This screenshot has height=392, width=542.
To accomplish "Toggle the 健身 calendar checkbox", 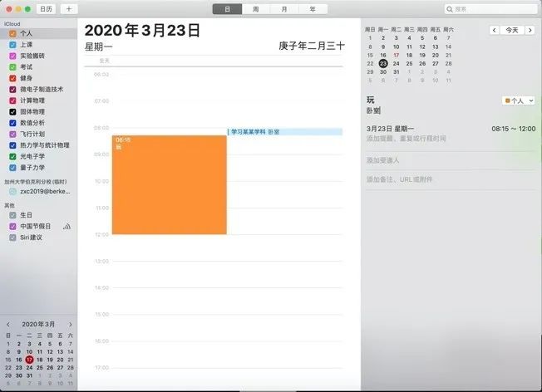I will (12, 78).
